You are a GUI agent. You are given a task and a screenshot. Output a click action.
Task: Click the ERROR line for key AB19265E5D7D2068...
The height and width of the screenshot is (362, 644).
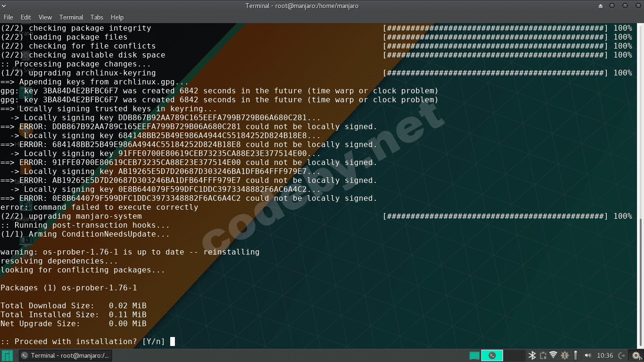(x=189, y=180)
